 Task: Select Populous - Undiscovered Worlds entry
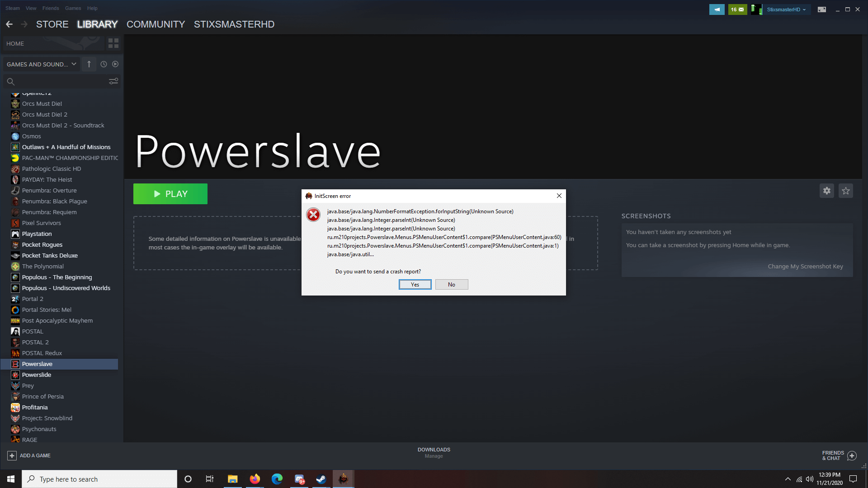(60, 288)
